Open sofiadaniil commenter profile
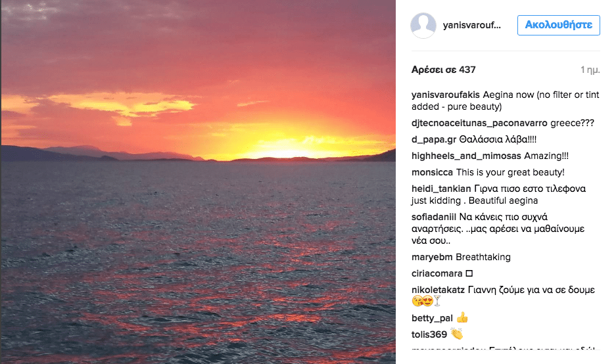616x364 pixels. click(438, 217)
